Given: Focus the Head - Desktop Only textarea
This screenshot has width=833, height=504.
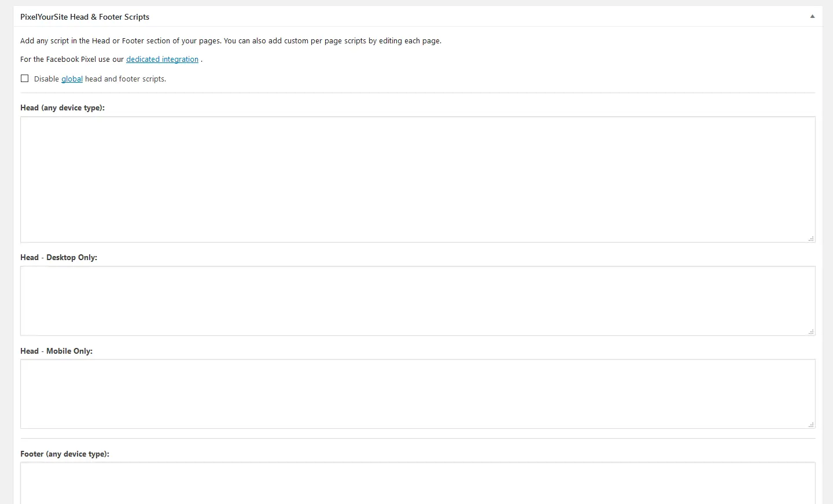Looking at the screenshot, I should 418,301.
